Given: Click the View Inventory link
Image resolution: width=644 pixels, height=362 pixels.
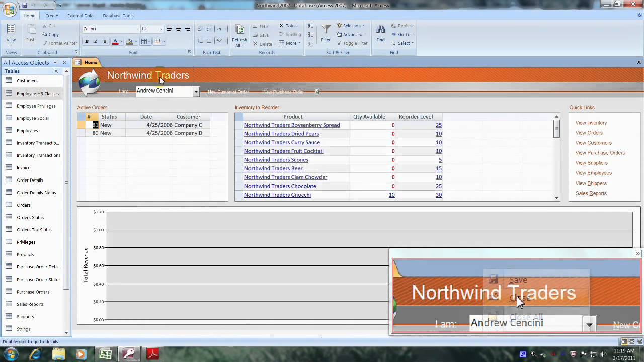Looking at the screenshot, I should 591,123.
